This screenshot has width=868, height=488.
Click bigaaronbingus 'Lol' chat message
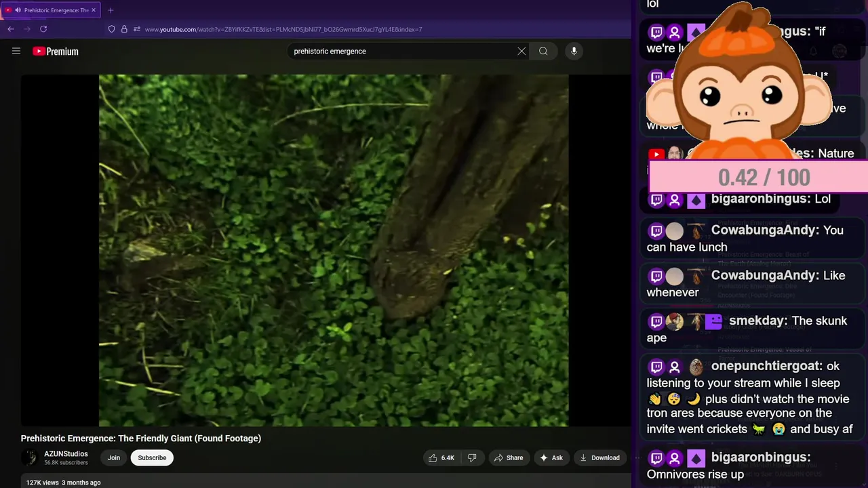tap(738, 199)
